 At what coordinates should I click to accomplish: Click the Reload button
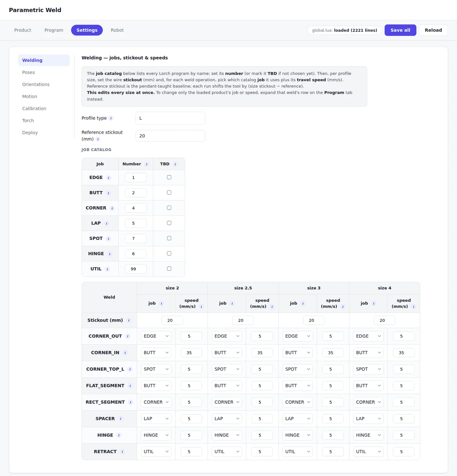(x=433, y=30)
